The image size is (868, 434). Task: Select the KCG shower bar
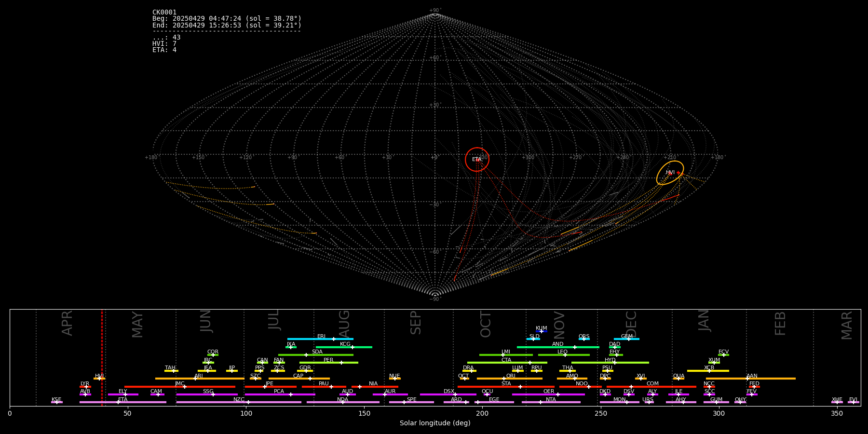pyautogui.click(x=344, y=347)
